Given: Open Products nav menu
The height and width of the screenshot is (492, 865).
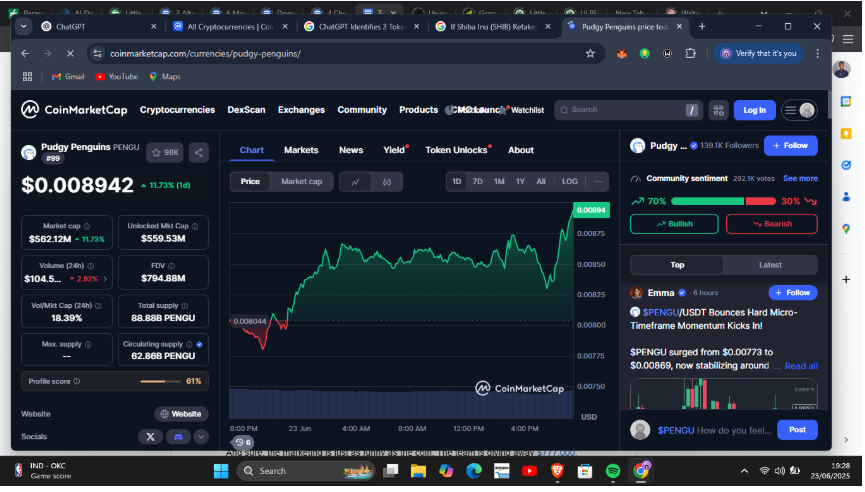Looking at the screenshot, I should pyautogui.click(x=419, y=110).
